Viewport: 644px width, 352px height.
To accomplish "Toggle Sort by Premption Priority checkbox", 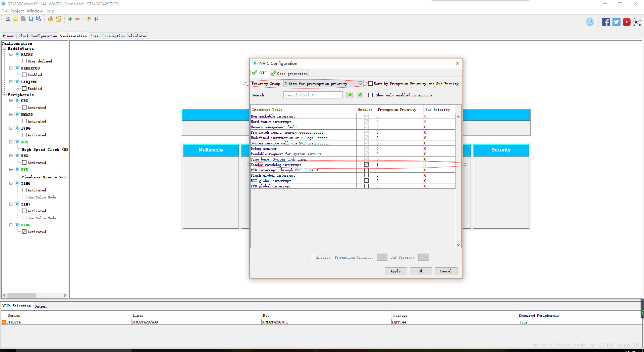I will coord(371,84).
